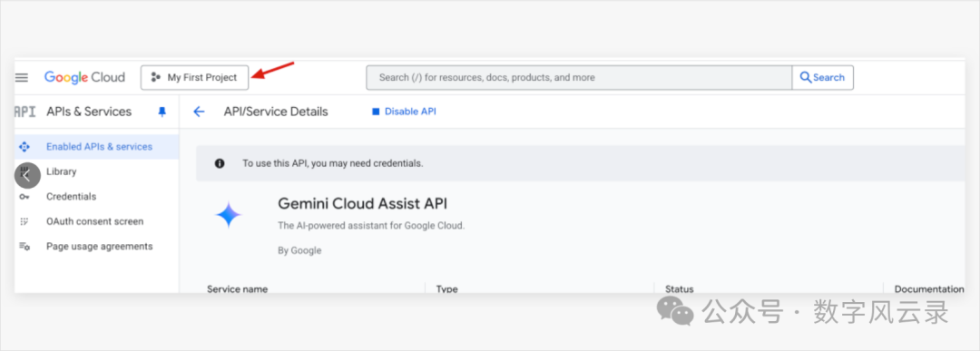Click the API icon beside APIs & Services

[24, 112]
